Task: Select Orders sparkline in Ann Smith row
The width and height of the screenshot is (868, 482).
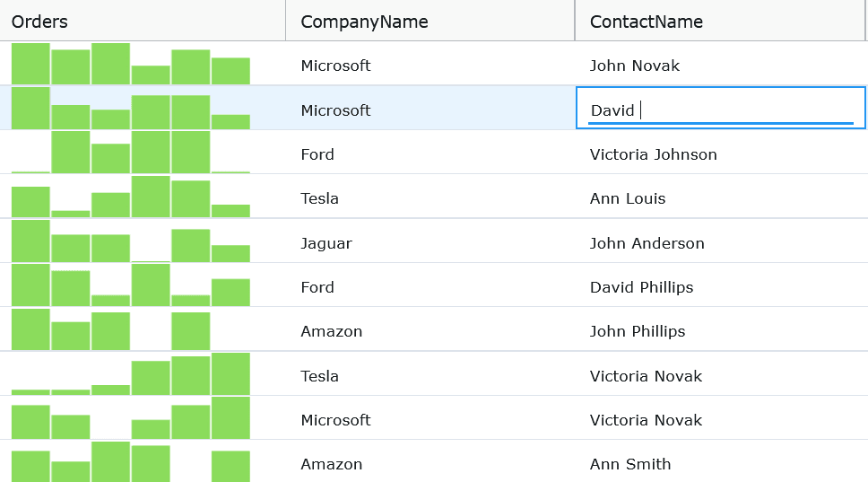Action: 131,462
